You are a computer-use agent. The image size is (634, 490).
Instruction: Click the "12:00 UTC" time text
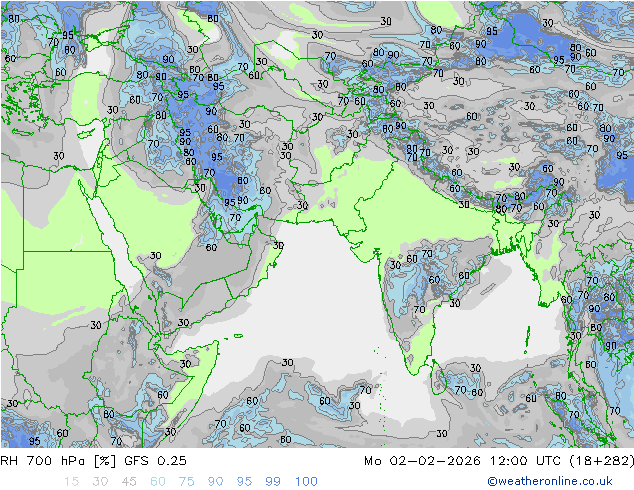[x=525, y=461]
